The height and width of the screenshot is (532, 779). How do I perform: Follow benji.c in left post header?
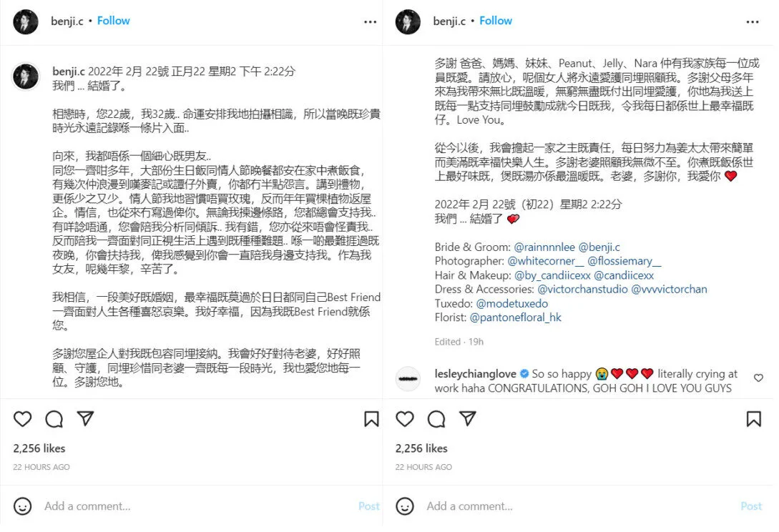coord(113,21)
